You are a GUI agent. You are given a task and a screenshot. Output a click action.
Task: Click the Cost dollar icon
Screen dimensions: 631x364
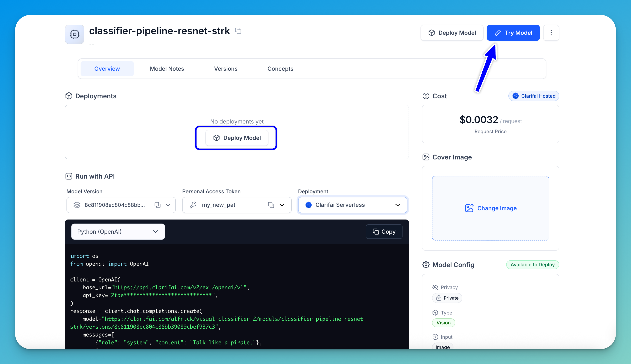[x=426, y=96]
